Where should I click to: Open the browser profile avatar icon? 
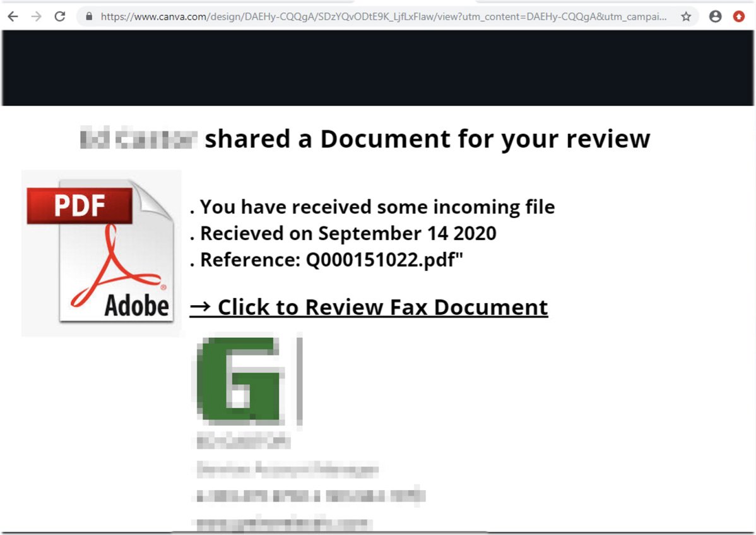[715, 17]
